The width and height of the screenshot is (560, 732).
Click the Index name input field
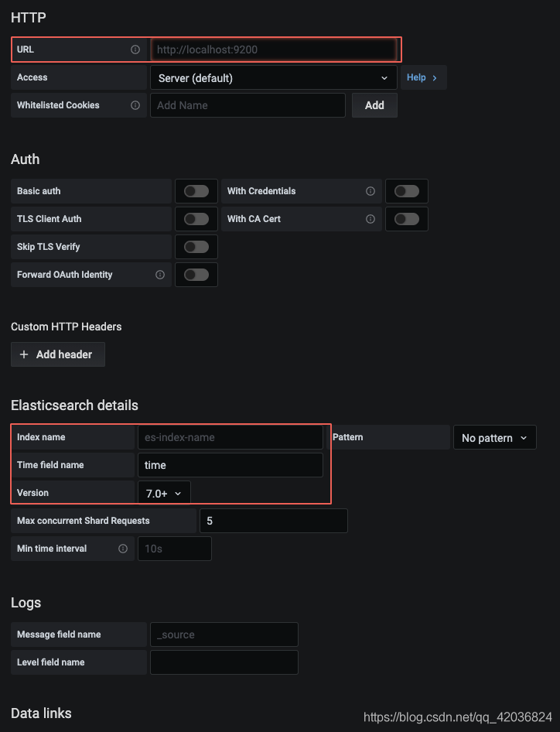230,437
